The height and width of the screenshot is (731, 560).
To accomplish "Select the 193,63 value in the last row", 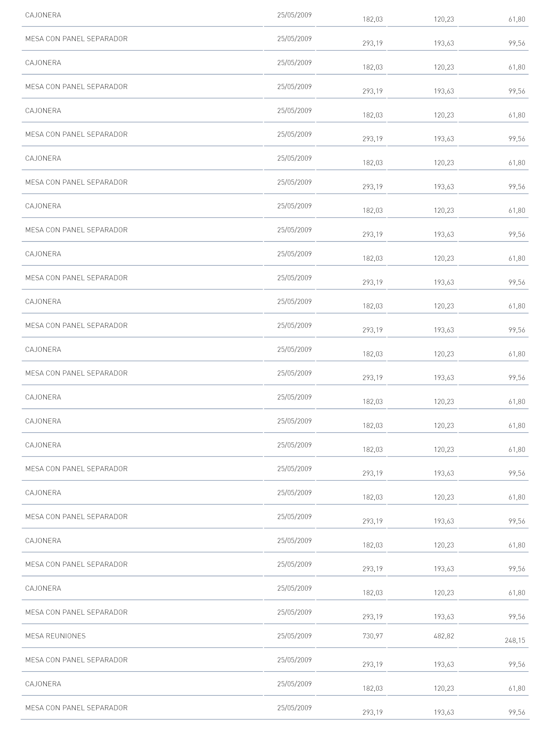I will click(x=444, y=712).
